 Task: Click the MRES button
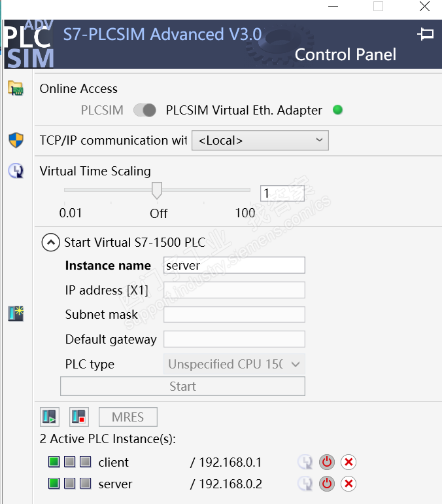(x=128, y=417)
